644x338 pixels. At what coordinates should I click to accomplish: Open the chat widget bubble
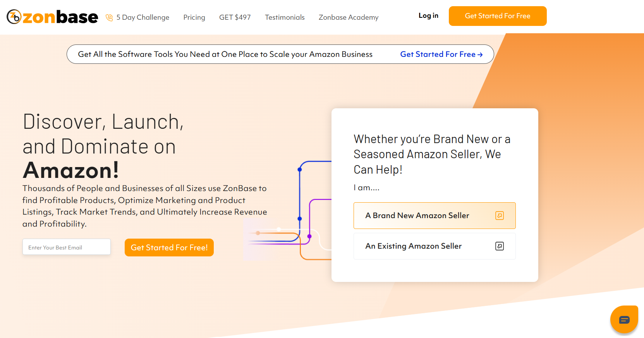click(x=624, y=319)
